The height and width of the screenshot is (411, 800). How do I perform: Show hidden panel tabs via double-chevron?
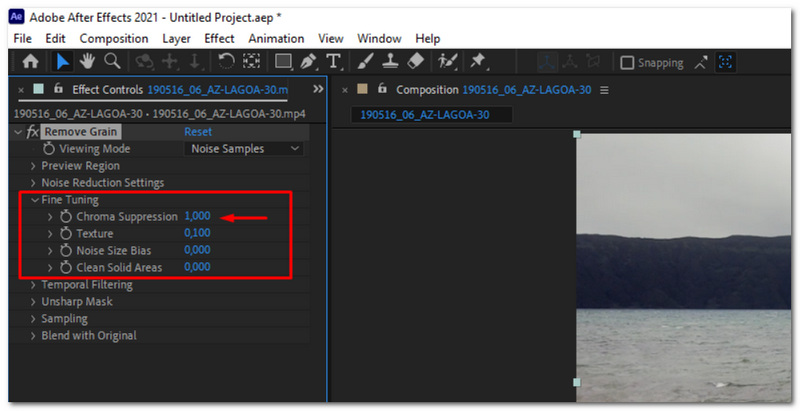pyautogui.click(x=318, y=89)
